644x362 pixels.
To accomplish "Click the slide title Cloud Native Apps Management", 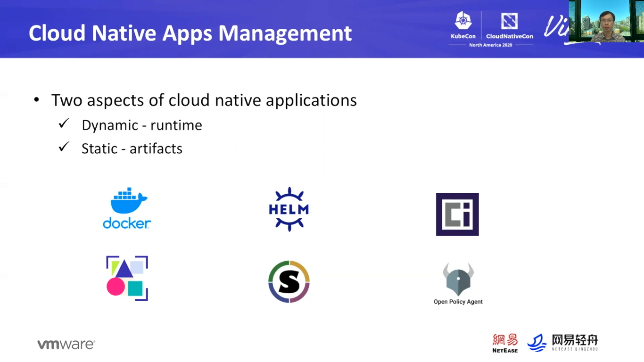I will (x=190, y=33).
